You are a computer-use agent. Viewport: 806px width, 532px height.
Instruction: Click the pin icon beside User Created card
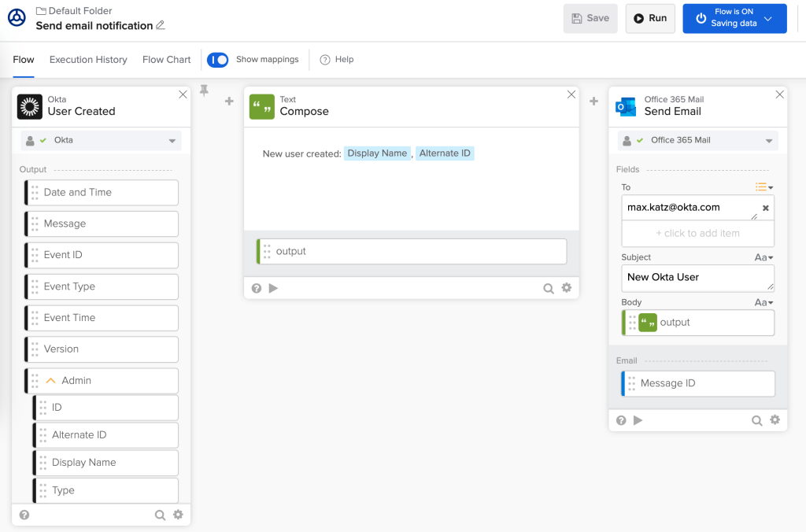[204, 91]
